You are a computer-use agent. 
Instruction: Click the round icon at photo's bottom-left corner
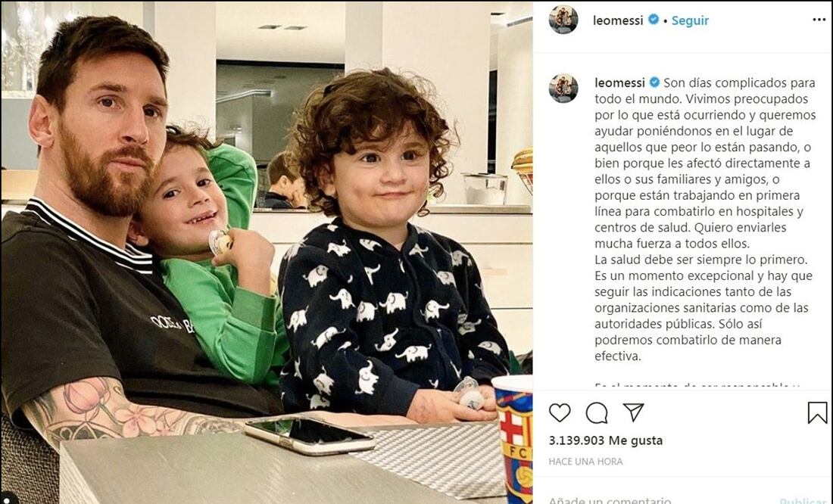click(x=8, y=498)
